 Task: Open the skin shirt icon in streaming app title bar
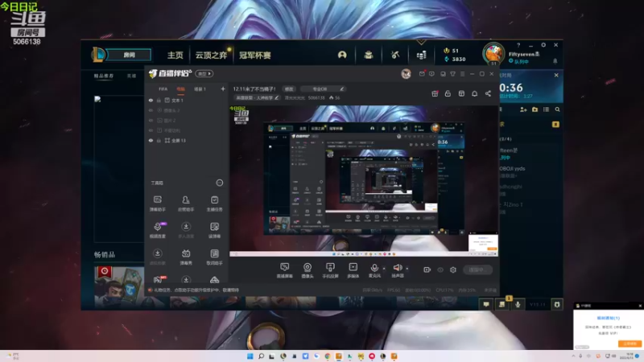click(452, 74)
